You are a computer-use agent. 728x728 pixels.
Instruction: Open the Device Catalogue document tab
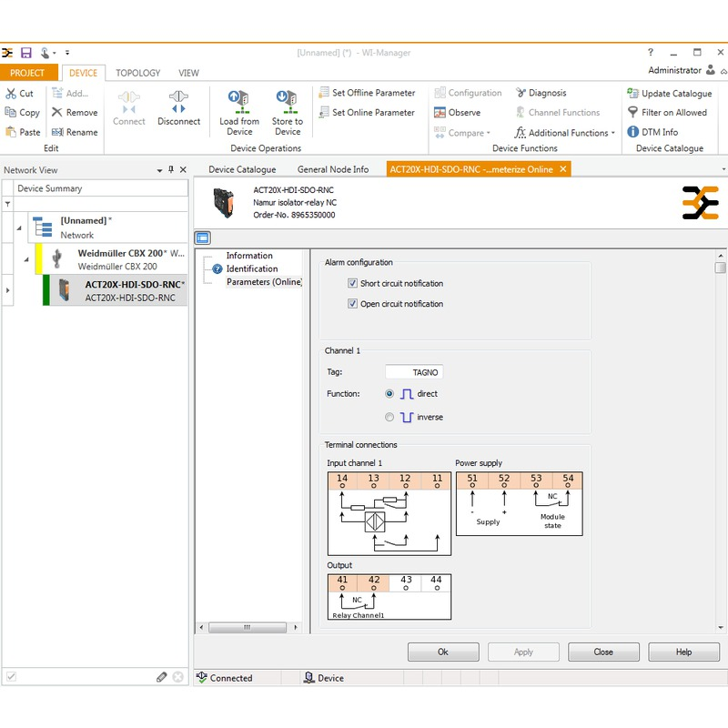click(242, 169)
